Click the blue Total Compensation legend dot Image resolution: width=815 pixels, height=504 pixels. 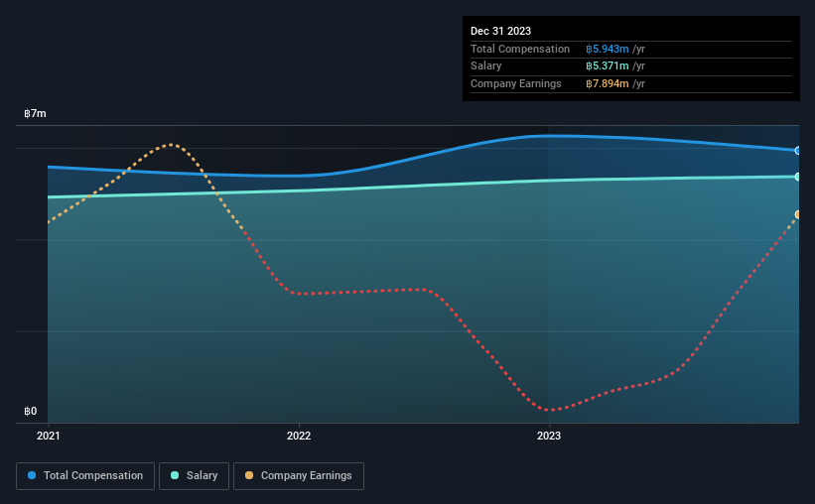point(32,475)
